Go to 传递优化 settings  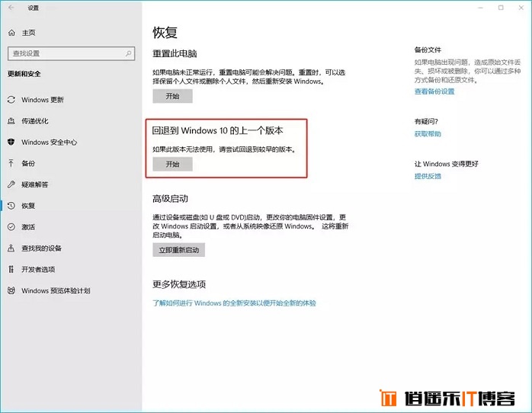click(35, 121)
